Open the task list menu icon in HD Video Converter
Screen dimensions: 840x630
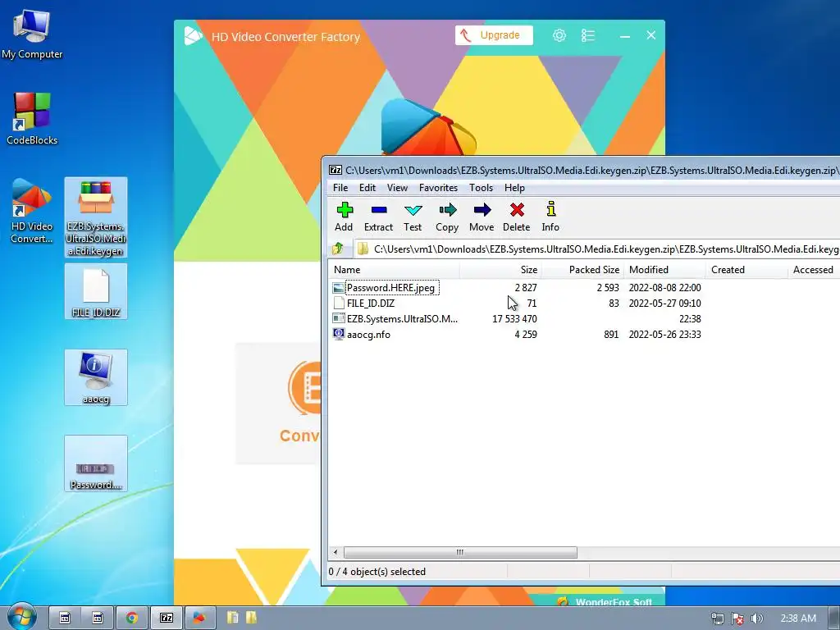pos(587,35)
